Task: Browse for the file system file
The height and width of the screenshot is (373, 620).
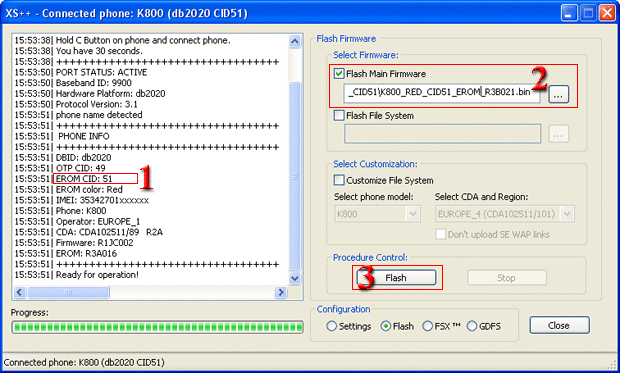Action: 558,134
